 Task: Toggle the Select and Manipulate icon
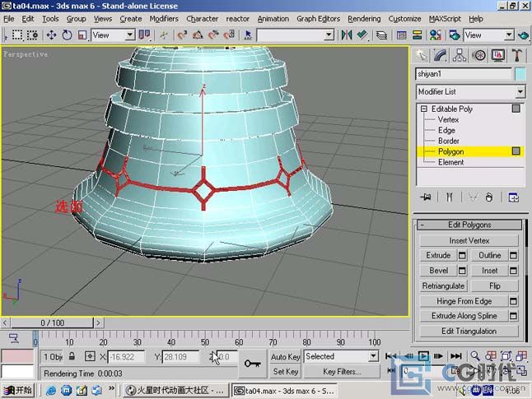pos(164,35)
